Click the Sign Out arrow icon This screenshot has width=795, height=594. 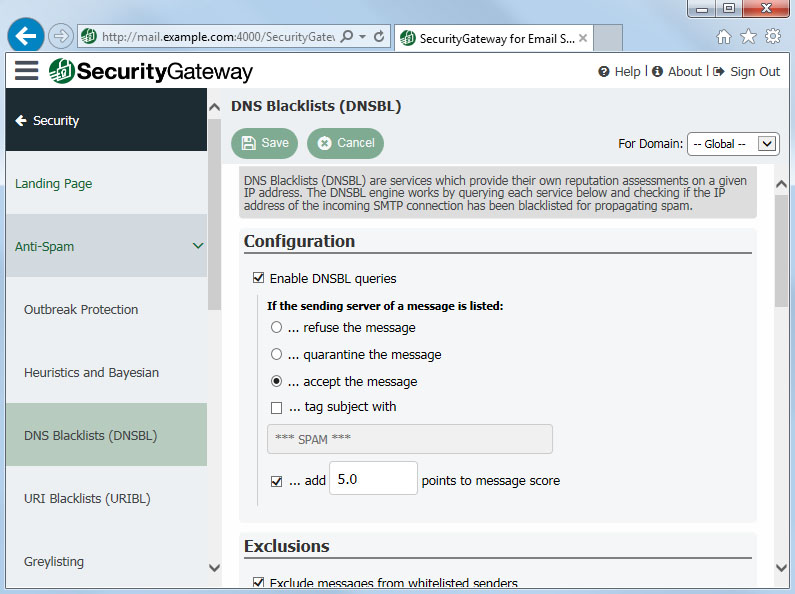(718, 71)
